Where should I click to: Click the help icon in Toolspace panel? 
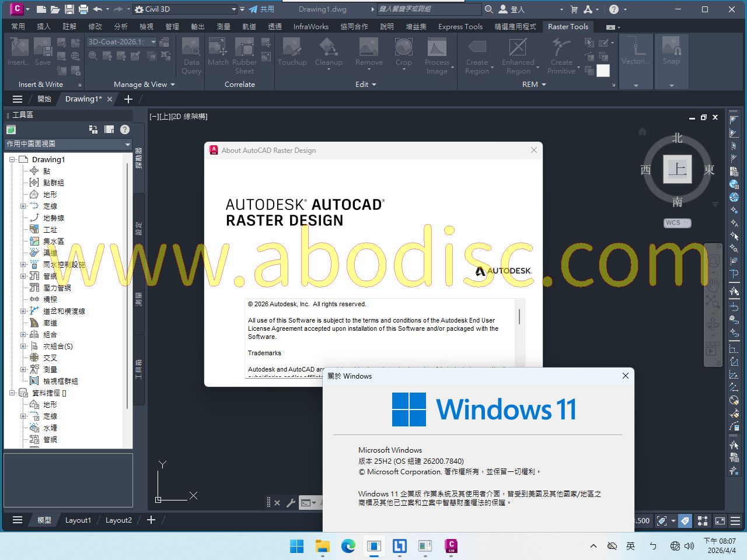click(x=125, y=129)
